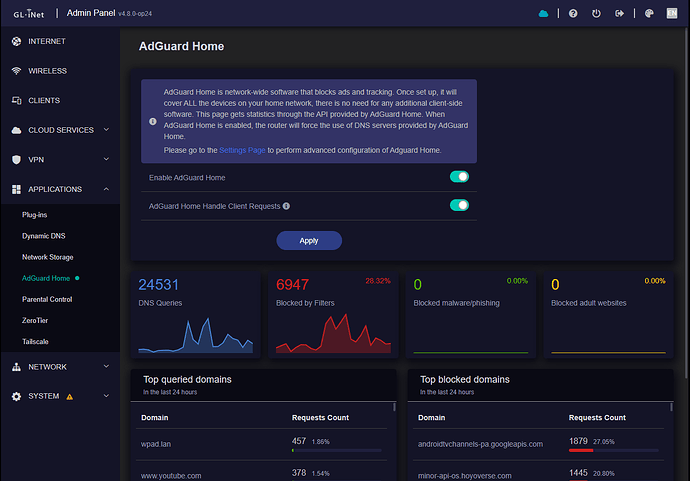690x481 pixels.
Task: Click the Internet globe icon in sidebar
Action: [16, 41]
